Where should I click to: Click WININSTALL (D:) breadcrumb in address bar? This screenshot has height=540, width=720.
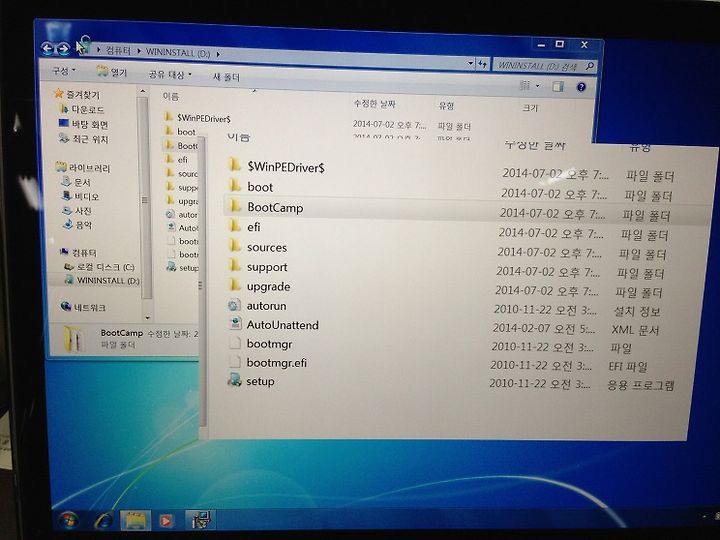(x=178, y=52)
